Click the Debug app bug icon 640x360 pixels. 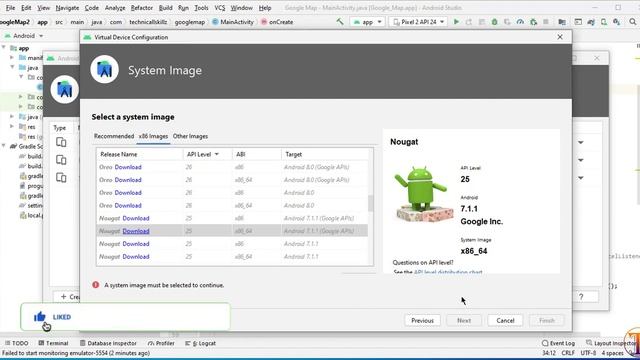[x=494, y=22]
